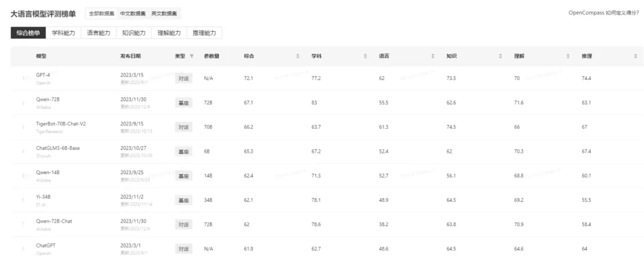Click ChatGLM3-6B-Base model name
644x256 pixels.
pyautogui.click(x=58, y=148)
